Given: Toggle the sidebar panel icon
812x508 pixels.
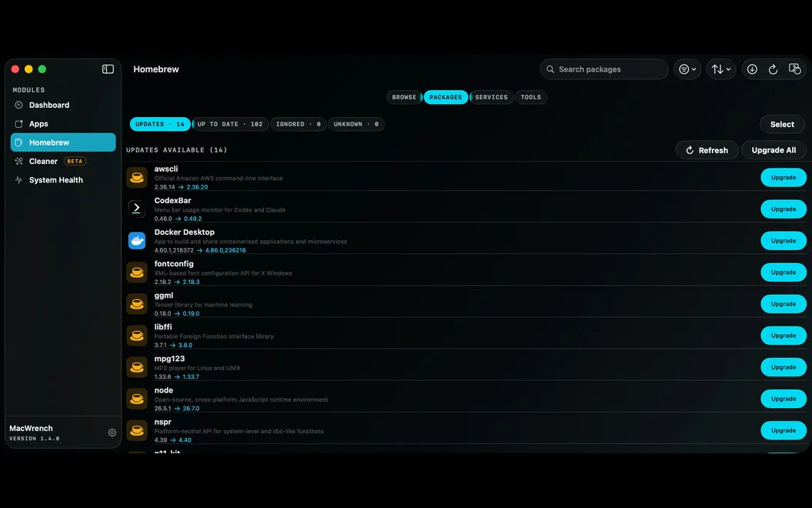Looking at the screenshot, I should (108, 69).
